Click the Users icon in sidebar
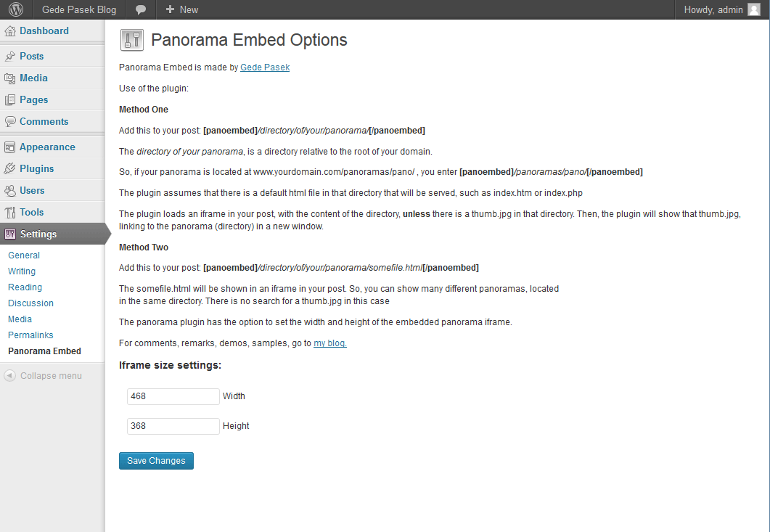Viewport: 770px width, 532px height. 10,191
